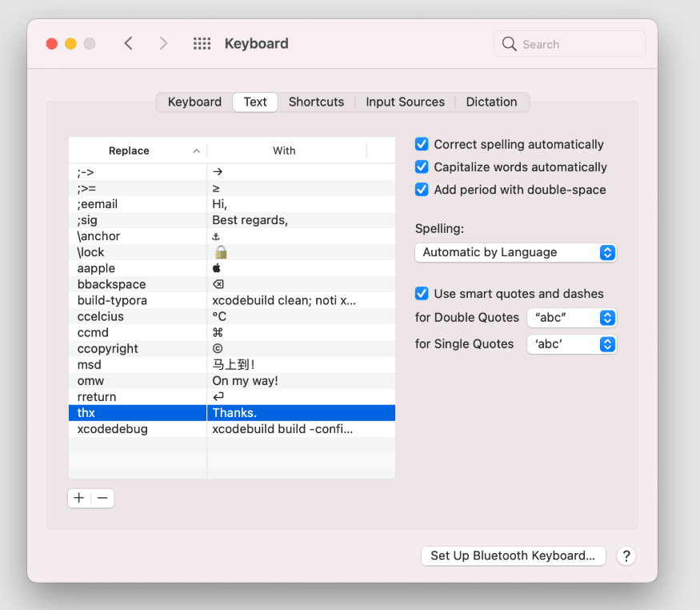Uncheck Add period with double-space
Screen dimensions: 700x610
pyautogui.click(x=422, y=190)
